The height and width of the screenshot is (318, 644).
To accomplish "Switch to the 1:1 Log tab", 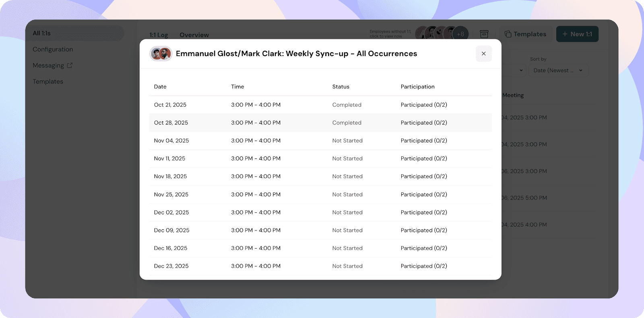I will point(159,35).
